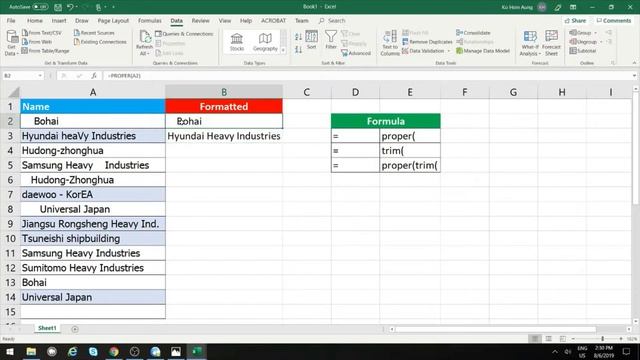This screenshot has width=640, height=360.
Task: Sort descending Z to A
Action: (298, 49)
